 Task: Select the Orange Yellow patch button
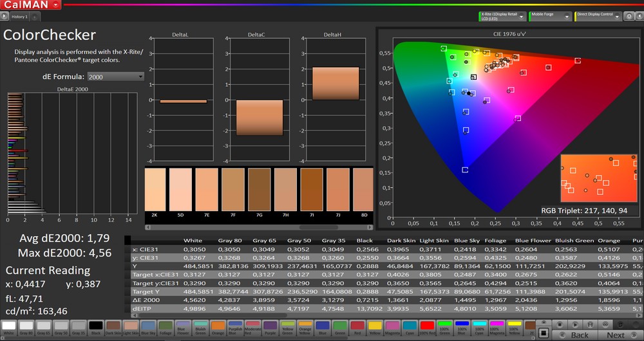305,328
